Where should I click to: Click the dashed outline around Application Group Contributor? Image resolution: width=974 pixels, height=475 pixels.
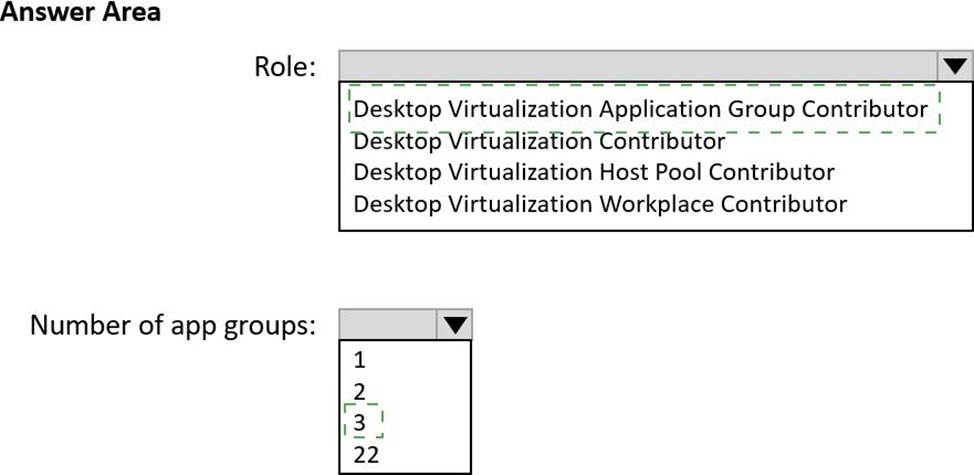644,109
